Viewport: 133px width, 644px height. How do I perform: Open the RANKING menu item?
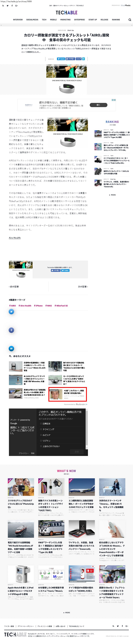tap(116, 20)
